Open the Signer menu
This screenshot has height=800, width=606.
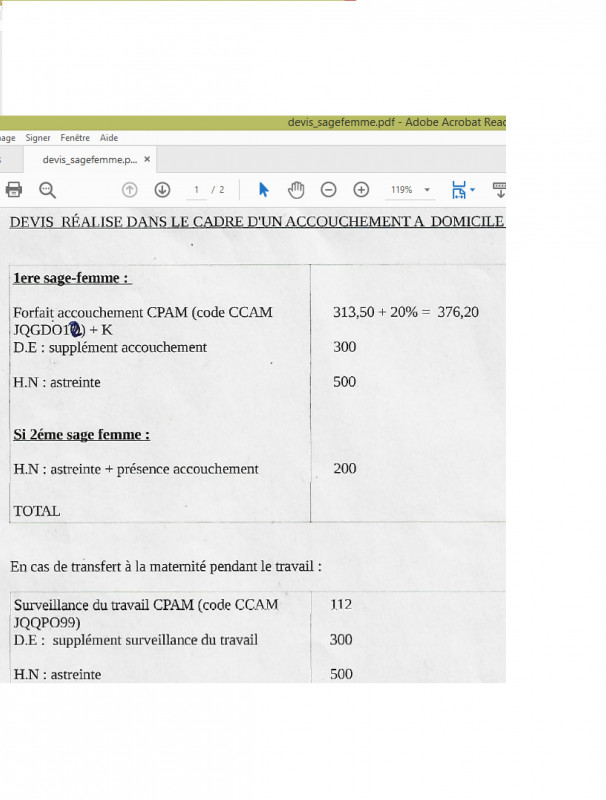click(38, 138)
